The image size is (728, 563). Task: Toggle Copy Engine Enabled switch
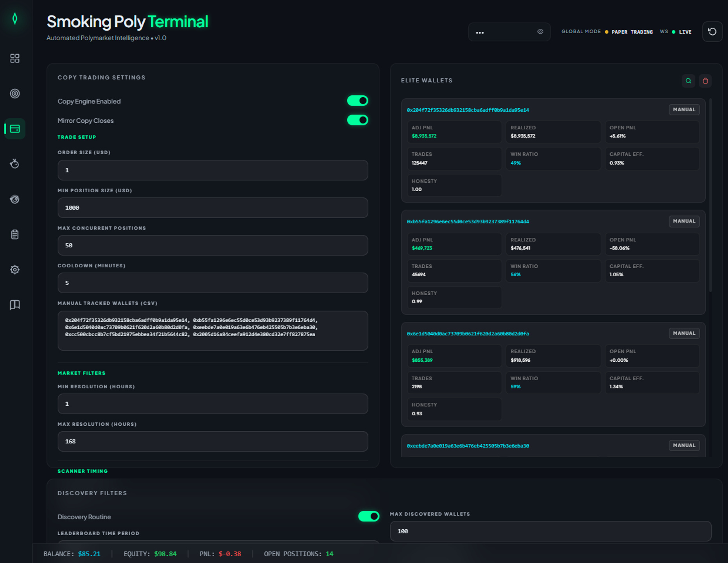[x=357, y=101]
